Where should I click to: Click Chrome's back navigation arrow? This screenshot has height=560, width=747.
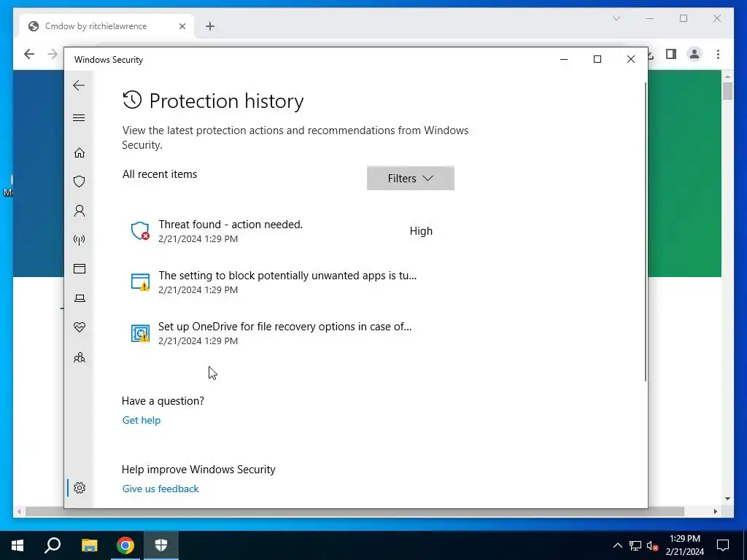tap(29, 54)
